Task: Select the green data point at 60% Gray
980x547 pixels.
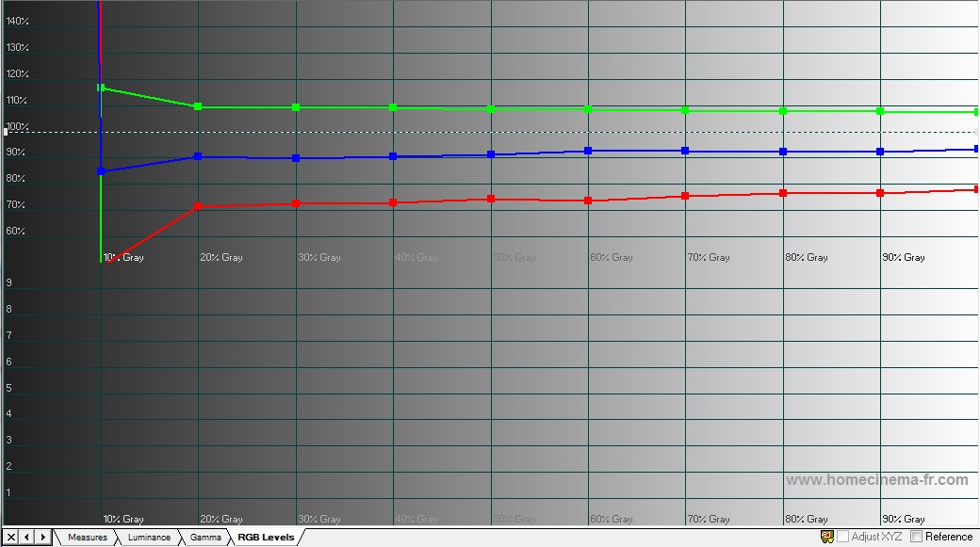Action: (x=588, y=110)
